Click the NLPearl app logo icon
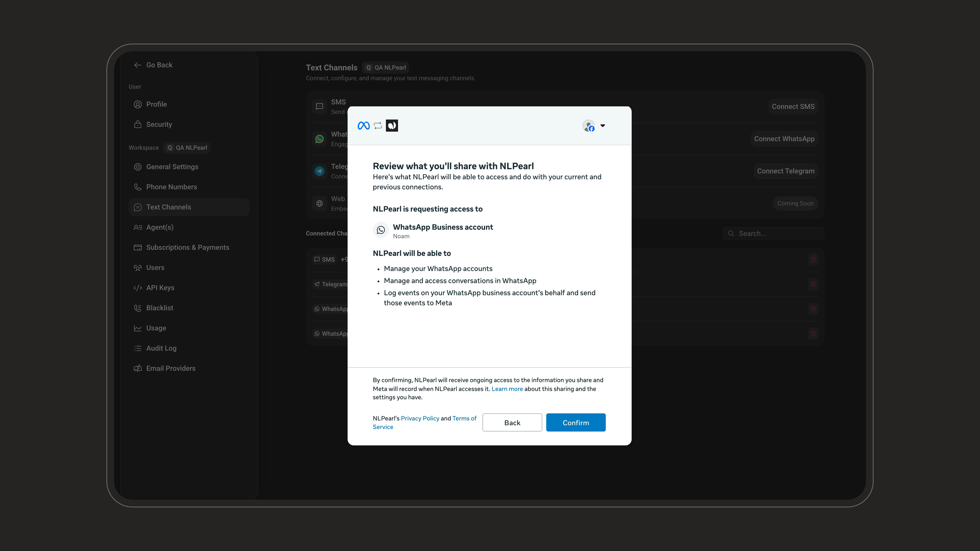The width and height of the screenshot is (980, 551). [x=392, y=126]
